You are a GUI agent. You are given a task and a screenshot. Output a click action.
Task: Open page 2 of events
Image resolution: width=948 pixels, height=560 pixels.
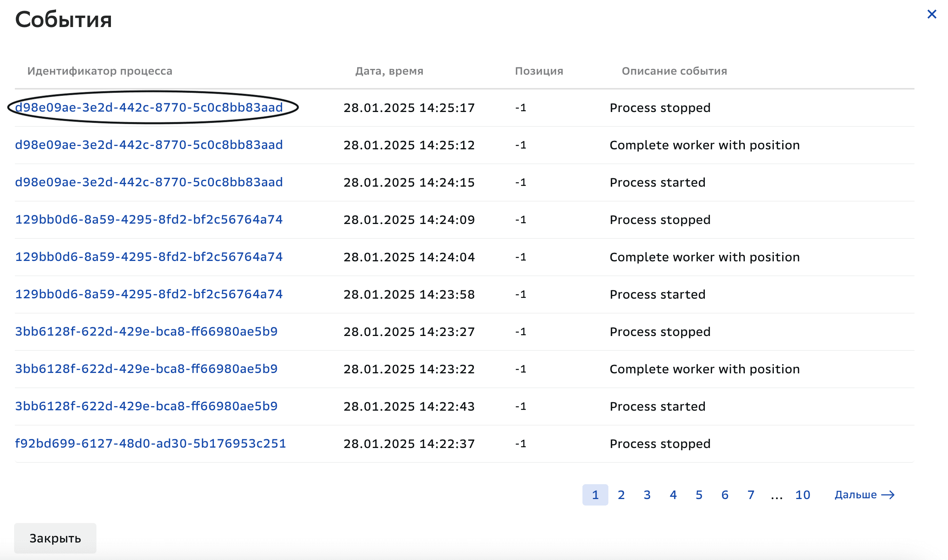(621, 495)
